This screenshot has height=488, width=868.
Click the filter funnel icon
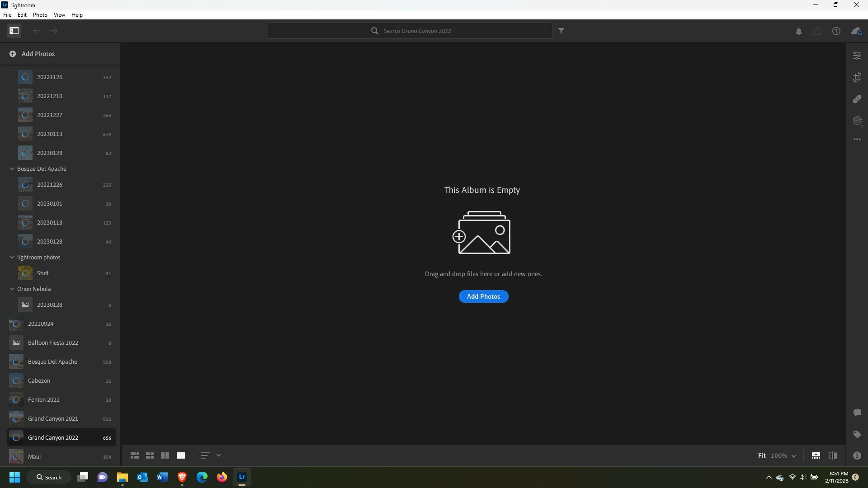(x=561, y=31)
